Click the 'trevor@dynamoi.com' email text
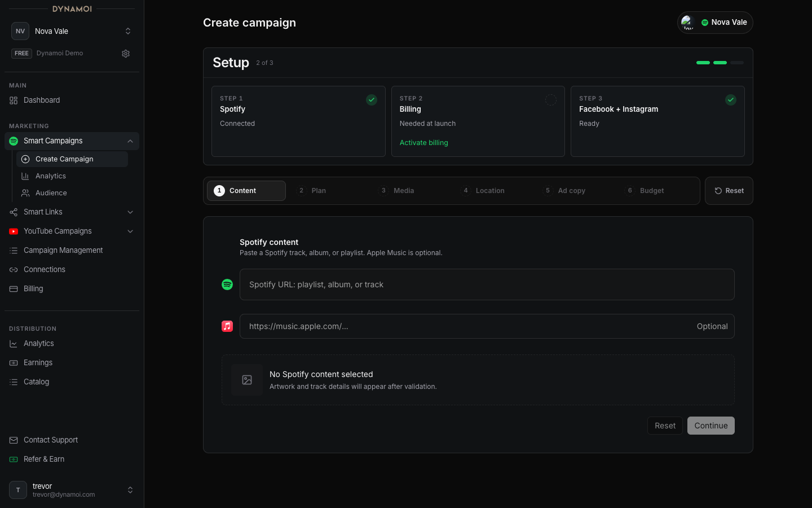Screen dimensions: 812x508 (64, 495)
